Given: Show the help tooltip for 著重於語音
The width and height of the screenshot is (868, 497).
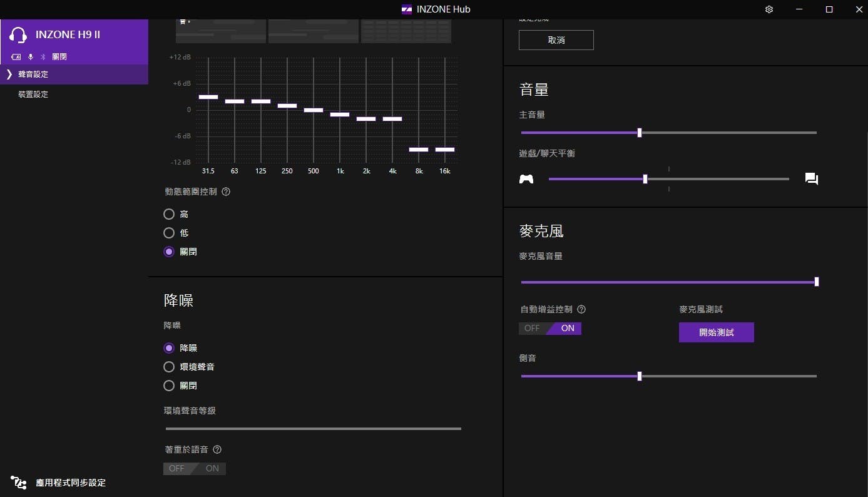Looking at the screenshot, I should point(217,449).
